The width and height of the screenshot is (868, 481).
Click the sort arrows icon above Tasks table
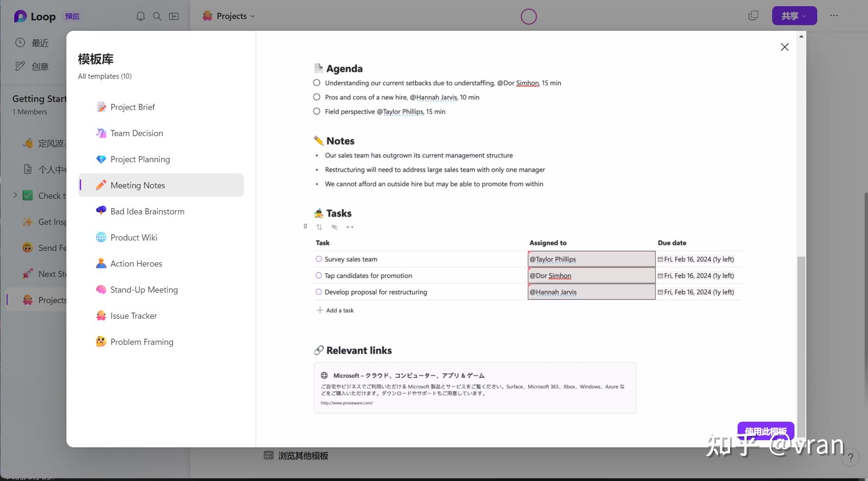pyautogui.click(x=319, y=227)
